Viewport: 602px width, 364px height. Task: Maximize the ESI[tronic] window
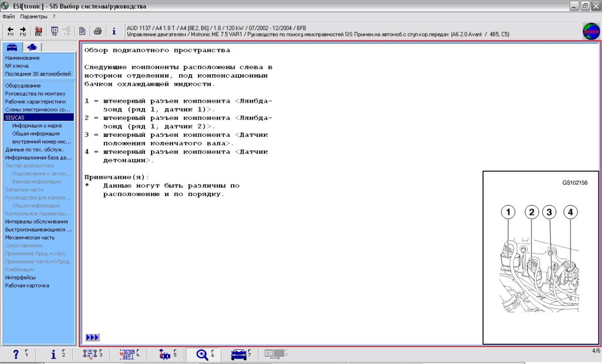[x=585, y=6]
